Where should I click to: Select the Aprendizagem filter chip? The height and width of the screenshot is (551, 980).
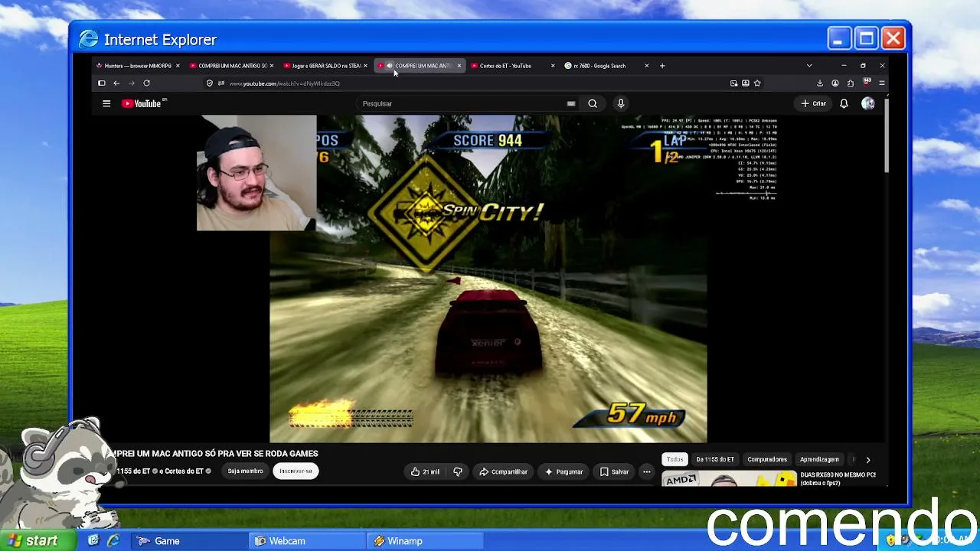pos(819,459)
